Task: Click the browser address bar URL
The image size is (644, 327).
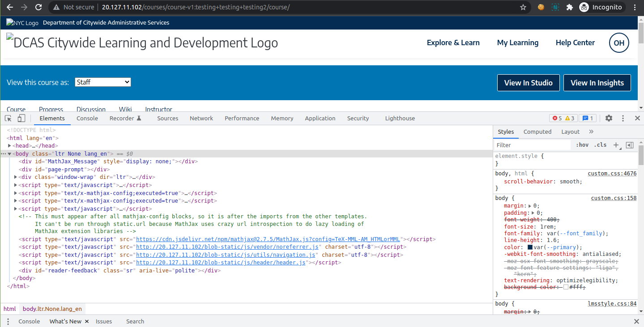Action: [196, 7]
